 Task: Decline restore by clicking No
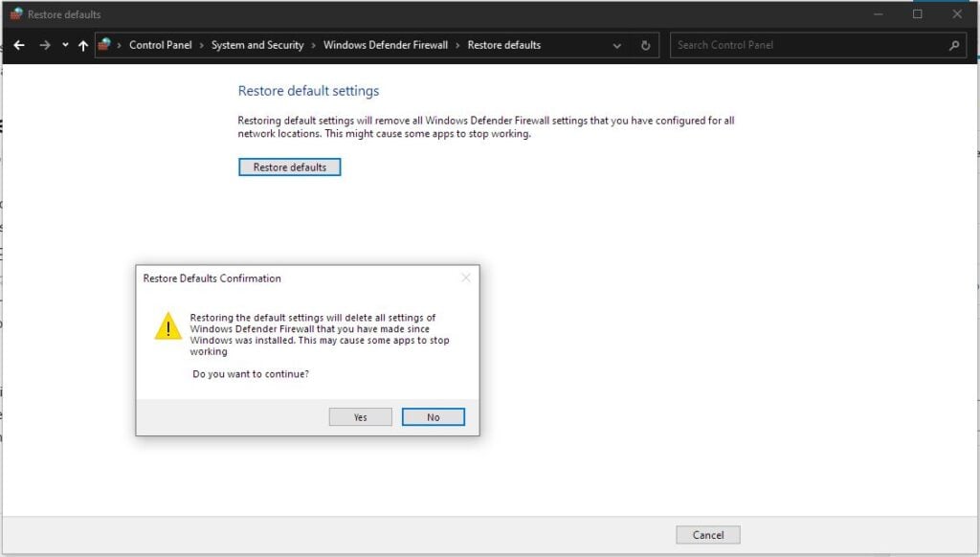(x=434, y=417)
